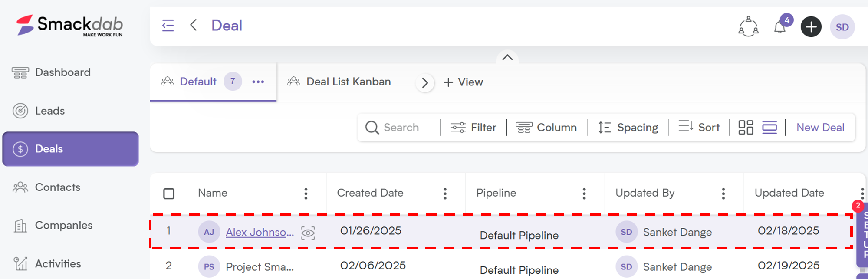The width and height of the screenshot is (868, 279).
Task: Click the eye preview icon for Alex Johnson
Action: [308, 233]
